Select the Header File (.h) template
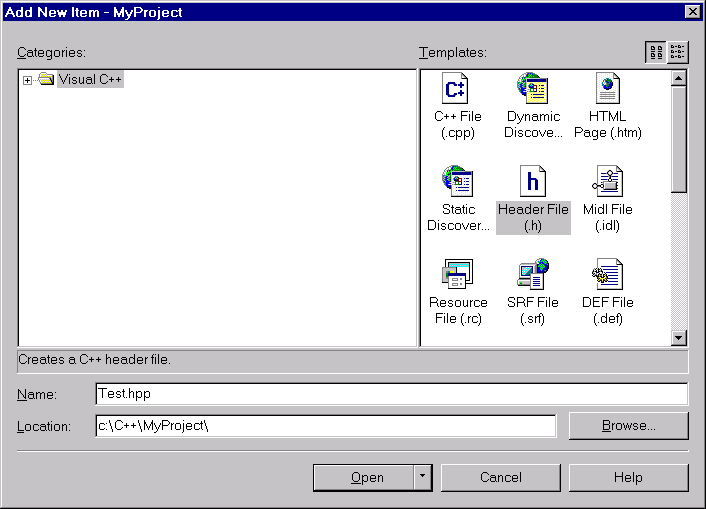Image resolution: width=706 pixels, height=509 pixels. 533,183
